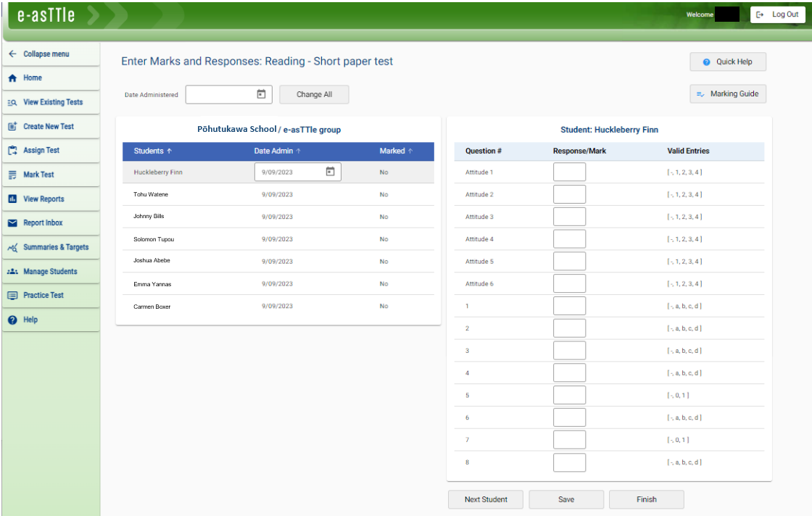This screenshot has height=516, width=812.
Task: Click Log Out in the header
Action: [x=778, y=14]
